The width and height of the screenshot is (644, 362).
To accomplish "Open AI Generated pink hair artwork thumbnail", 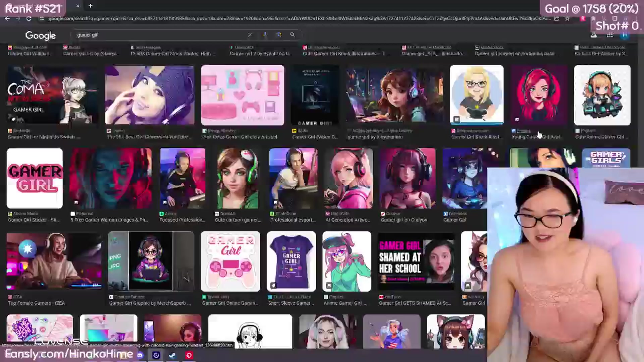I will pyautogui.click(x=348, y=178).
